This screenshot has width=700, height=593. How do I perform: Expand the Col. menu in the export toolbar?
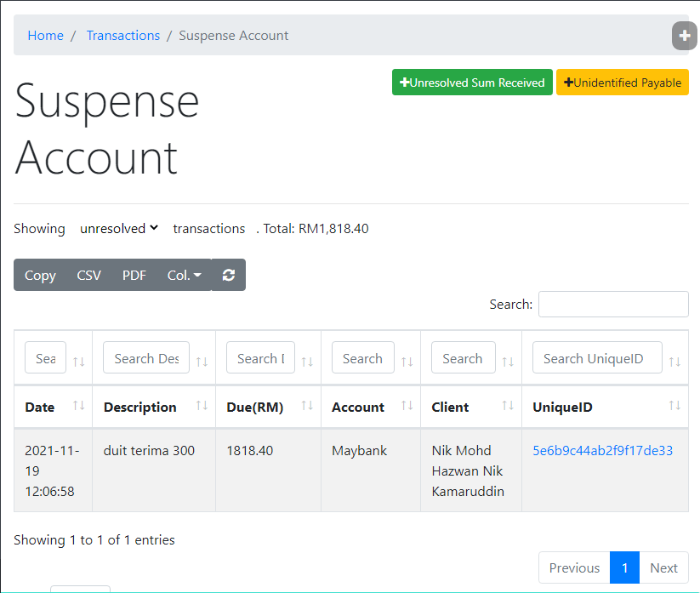[x=184, y=275]
